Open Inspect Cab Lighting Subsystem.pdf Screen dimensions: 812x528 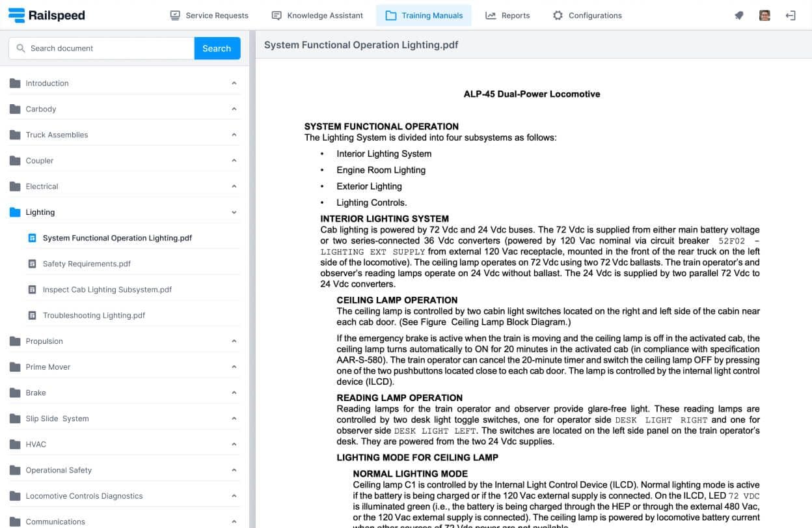click(107, 290)
